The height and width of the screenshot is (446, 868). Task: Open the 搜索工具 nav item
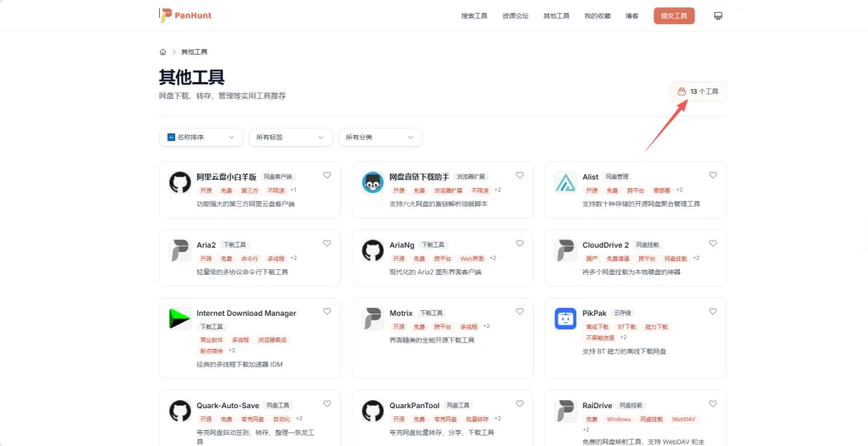point(474,16)
